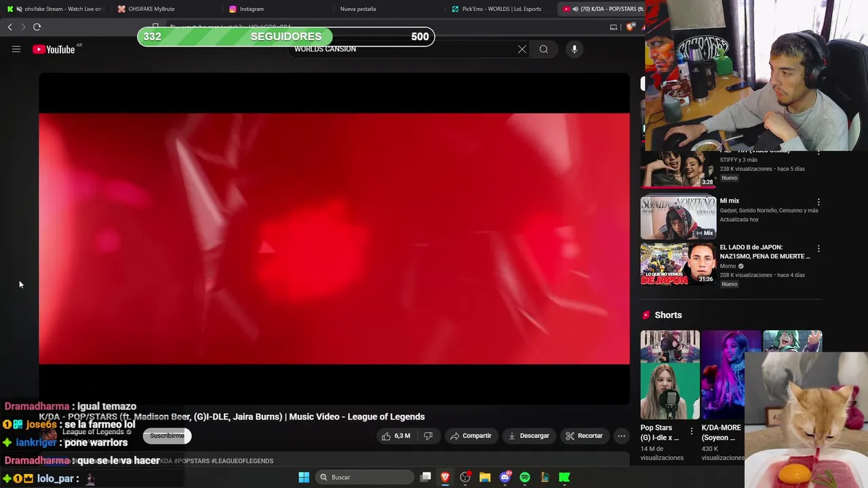Open Spotify from the taskbar
This screenshot has width=868, height=488.
click(x=525, y=477)
